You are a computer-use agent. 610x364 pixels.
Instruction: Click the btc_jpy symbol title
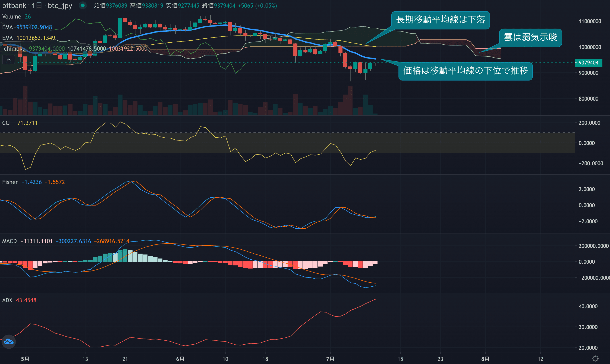[x=60, y=5]
